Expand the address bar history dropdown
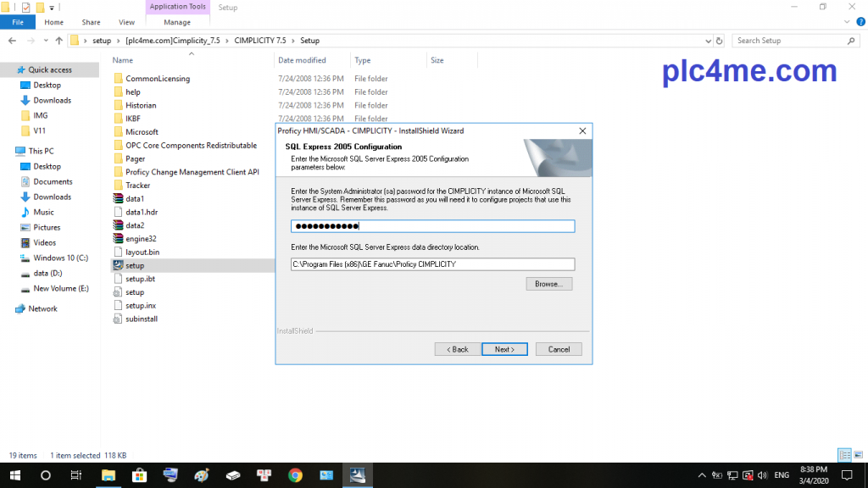This screenshot has height=488, width=868. click(709, 41)
